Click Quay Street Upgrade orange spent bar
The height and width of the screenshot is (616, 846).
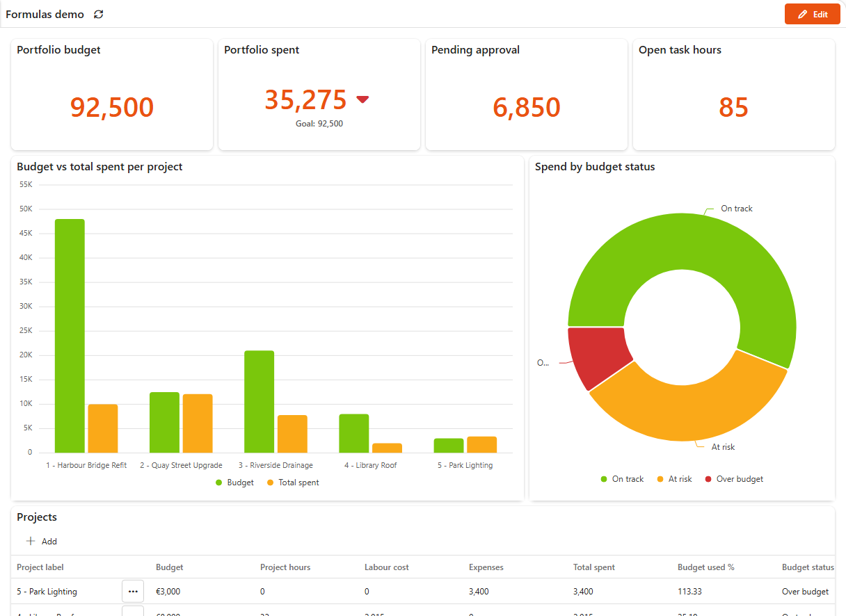coord(198,423)
